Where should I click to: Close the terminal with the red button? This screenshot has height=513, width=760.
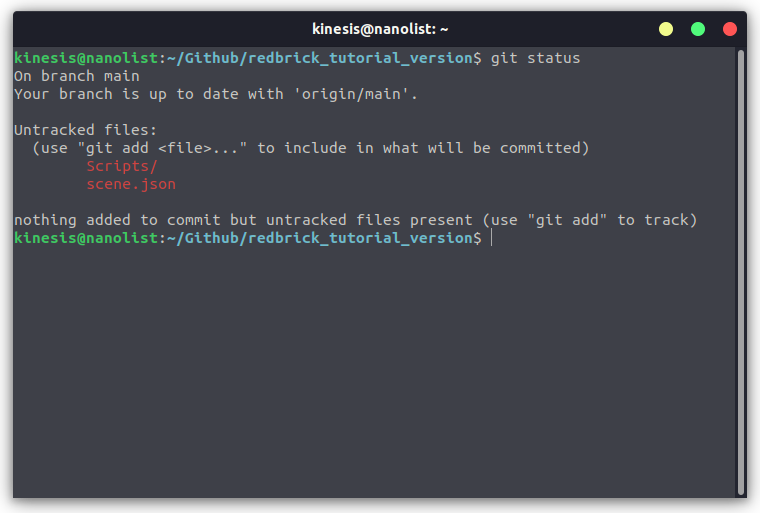tap(730, 29)
